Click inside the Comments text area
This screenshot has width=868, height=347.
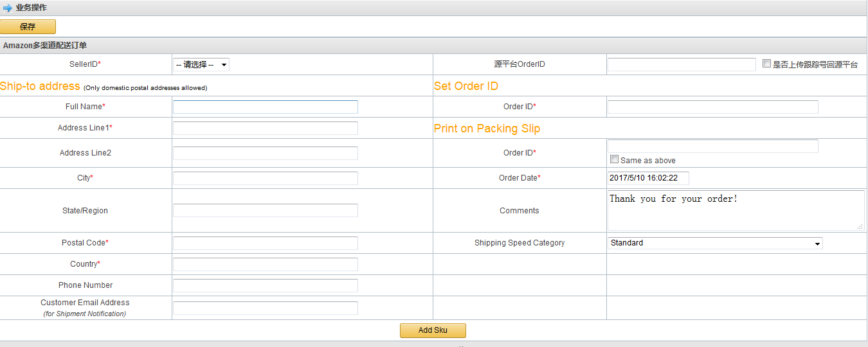[x=736, y=210]
